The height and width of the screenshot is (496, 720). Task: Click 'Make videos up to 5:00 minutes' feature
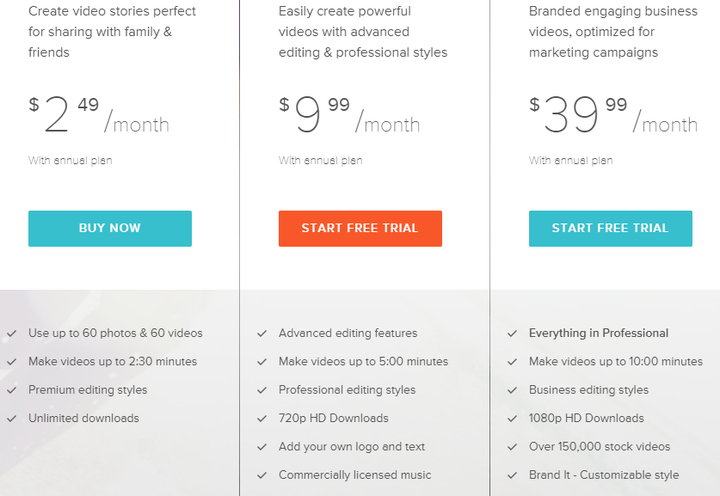tap(363, 361)
